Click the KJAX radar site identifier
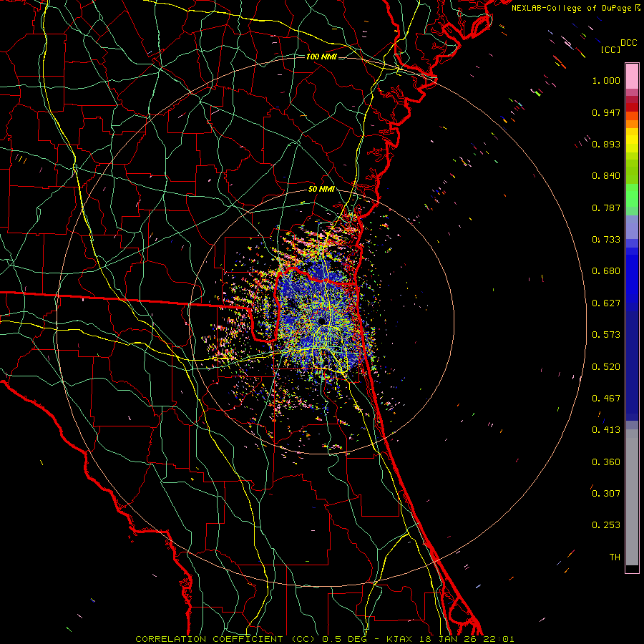 [x=400, y=639]
